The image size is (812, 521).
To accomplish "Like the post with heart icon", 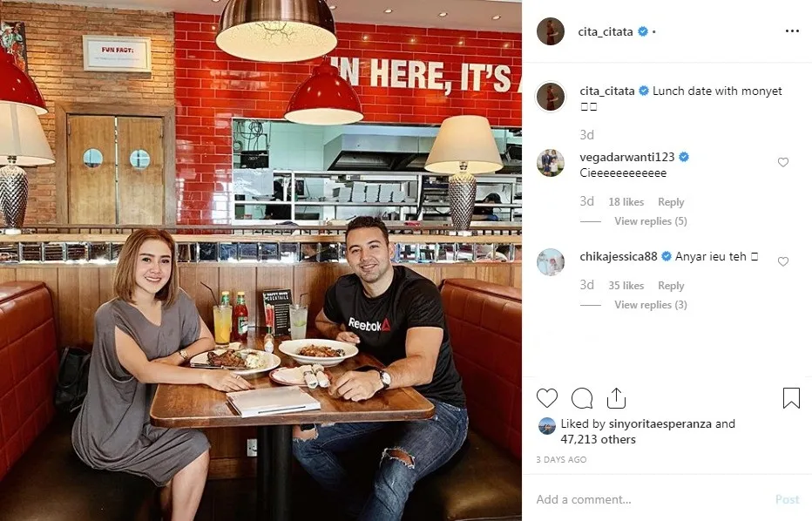I will coord(547,398).
